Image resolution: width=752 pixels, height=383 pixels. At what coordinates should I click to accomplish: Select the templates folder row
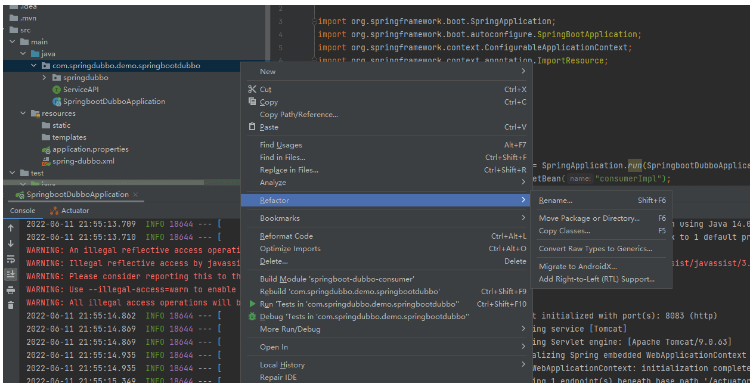(69, 138)
